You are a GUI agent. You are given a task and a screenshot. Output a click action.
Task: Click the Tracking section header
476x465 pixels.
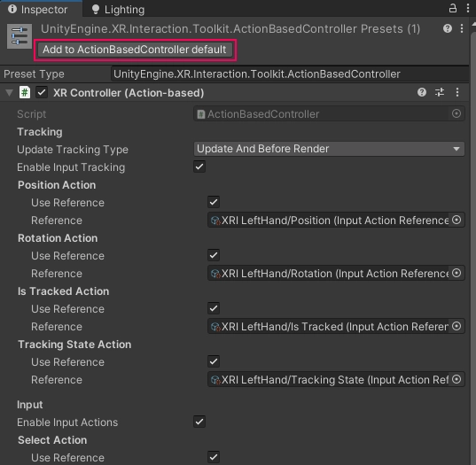(40, 132)
